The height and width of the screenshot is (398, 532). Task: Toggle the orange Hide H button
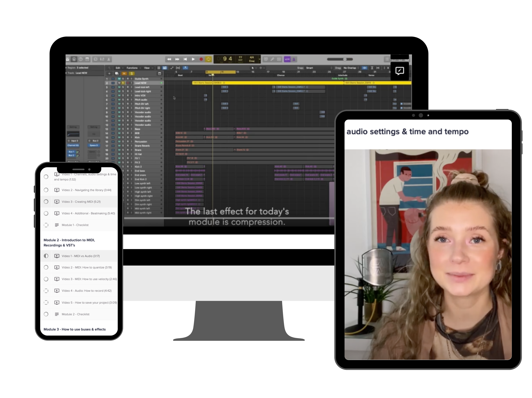[124, 74]
